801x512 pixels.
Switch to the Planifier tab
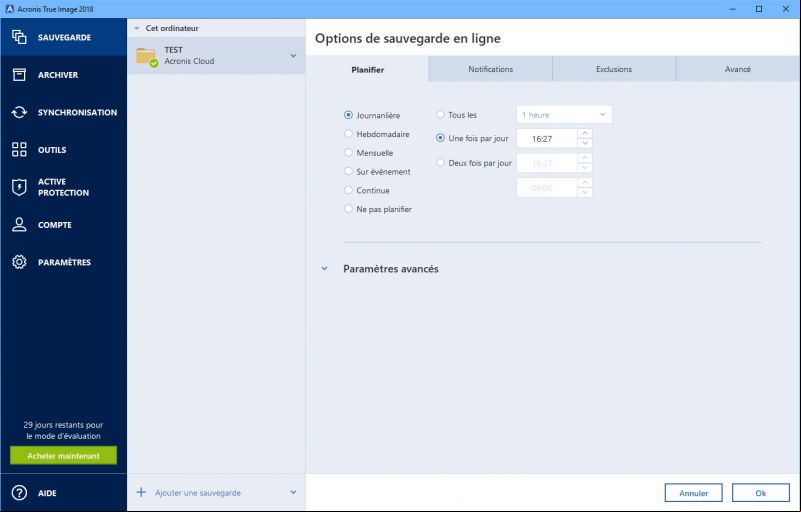click(x=367, y=69)
